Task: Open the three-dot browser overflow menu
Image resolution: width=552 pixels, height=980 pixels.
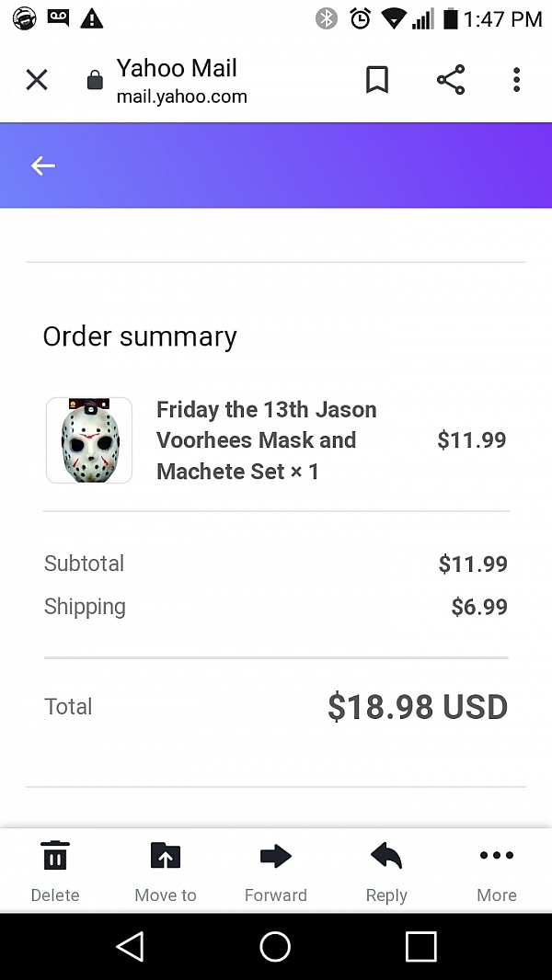Action: pos(517,80)
